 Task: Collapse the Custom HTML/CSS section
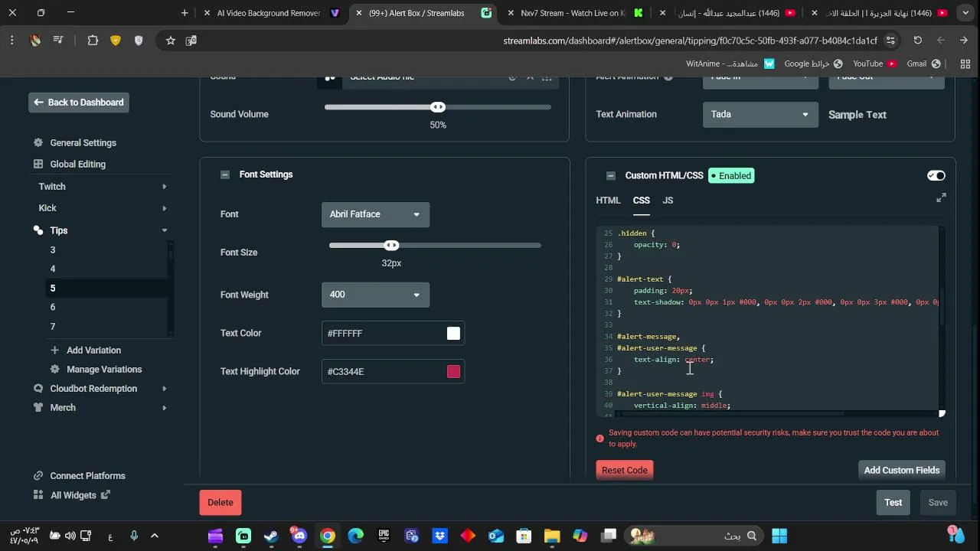tap(610, 176)
